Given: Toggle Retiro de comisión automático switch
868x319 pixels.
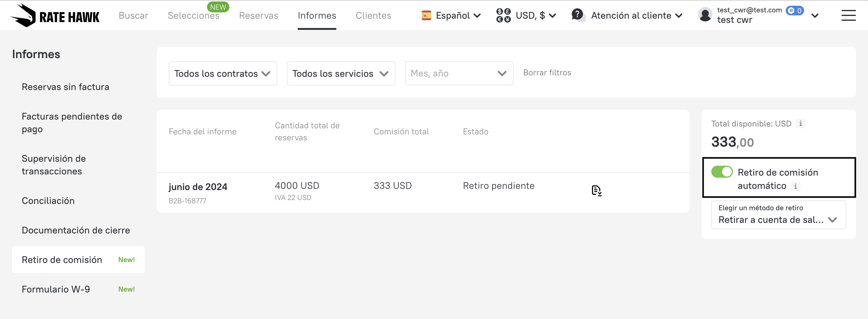Looking at the screenshot, I should pos(722,172).
